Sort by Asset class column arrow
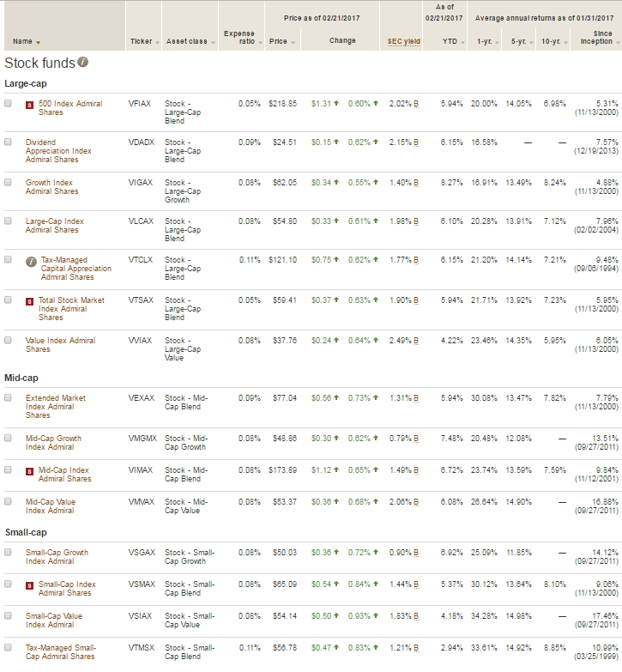The height and width of the screenshot is (672, 622). 213,42
